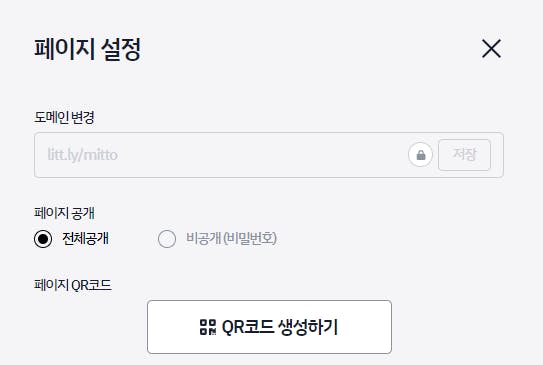
Task: Click the lock icon in domain field
Action: click(x=420, y=155)
